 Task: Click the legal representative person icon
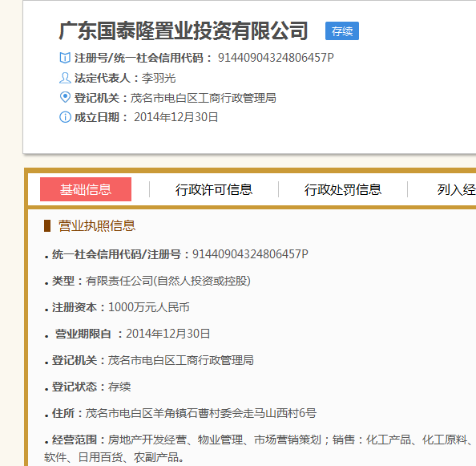tap(65, 78)
